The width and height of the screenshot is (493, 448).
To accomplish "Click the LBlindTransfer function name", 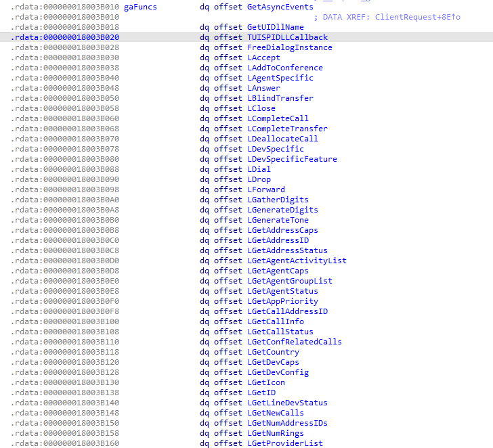I will [280, 98].
